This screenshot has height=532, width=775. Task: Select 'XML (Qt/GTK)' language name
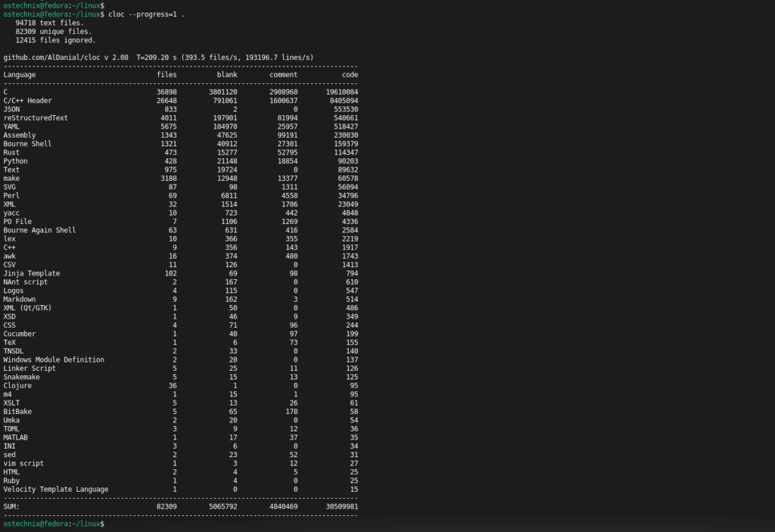point(28,308)
